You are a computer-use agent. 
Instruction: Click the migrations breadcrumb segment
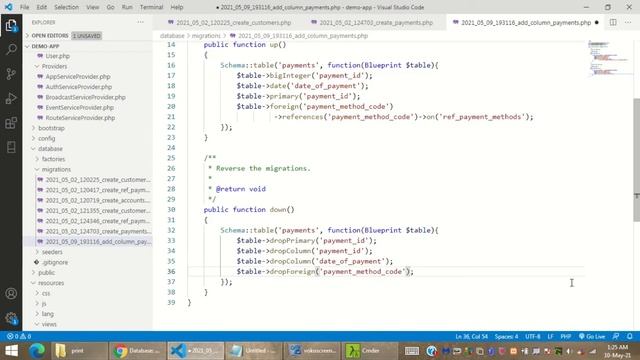pos(206,36)
